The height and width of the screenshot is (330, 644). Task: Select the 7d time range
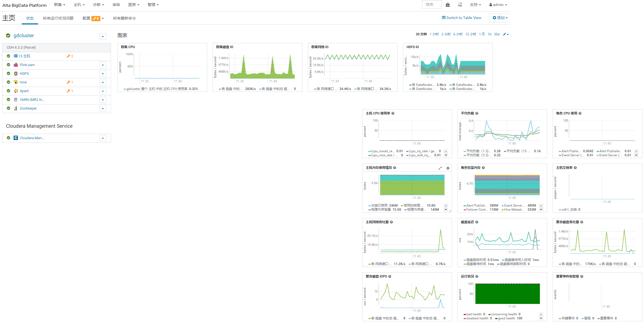click(x=489, y=34)
